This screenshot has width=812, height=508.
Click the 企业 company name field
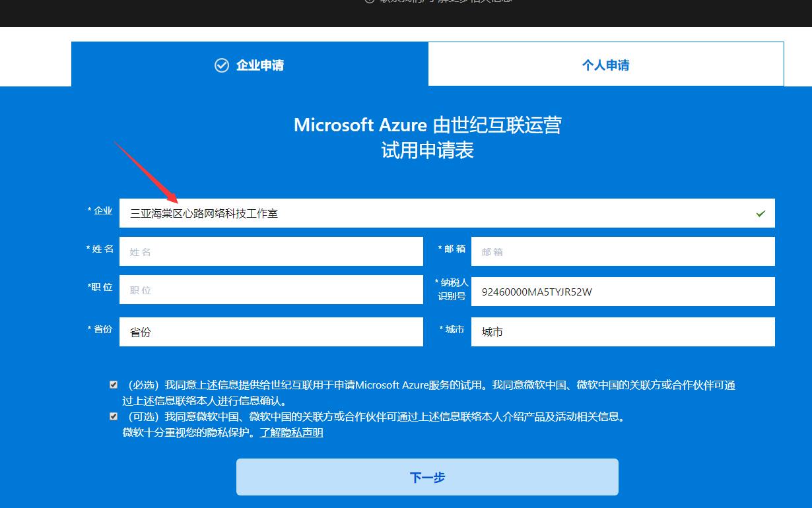pos(447,213)
